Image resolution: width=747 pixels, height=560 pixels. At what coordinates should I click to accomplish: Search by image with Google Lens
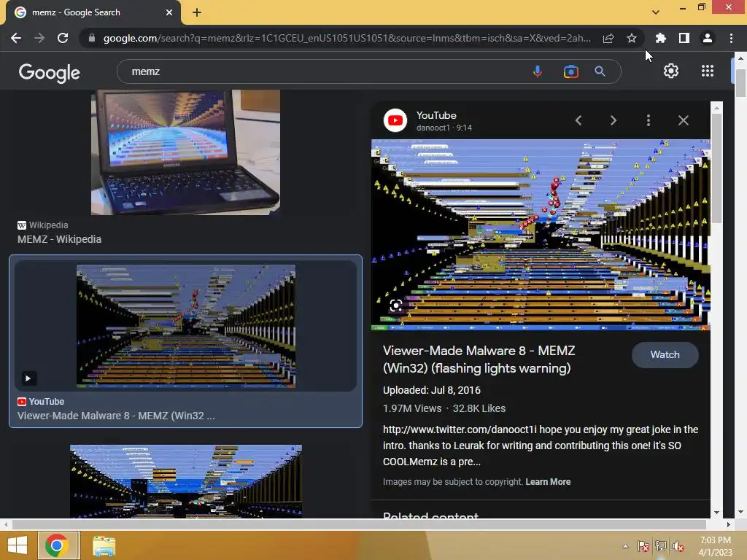(570, 71)
